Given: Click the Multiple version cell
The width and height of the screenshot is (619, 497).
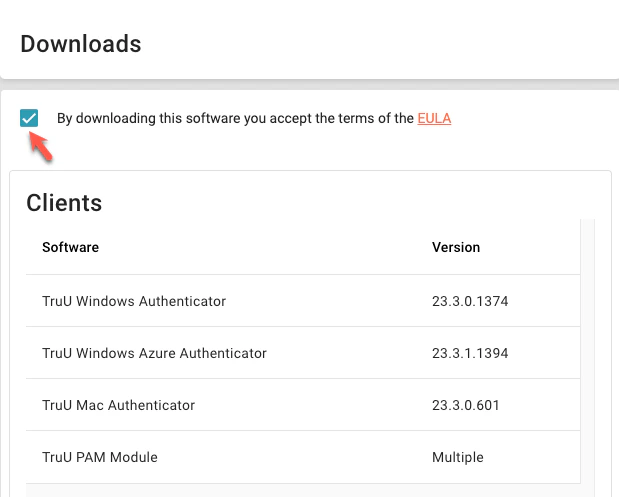Looking at the screenshot, I should click(x=458, y=457).
